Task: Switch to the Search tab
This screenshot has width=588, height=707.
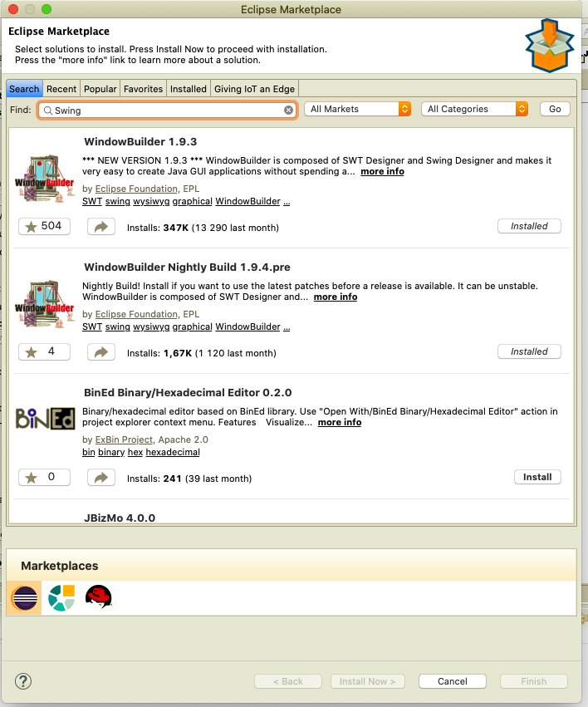Action: tap(24, 89)
